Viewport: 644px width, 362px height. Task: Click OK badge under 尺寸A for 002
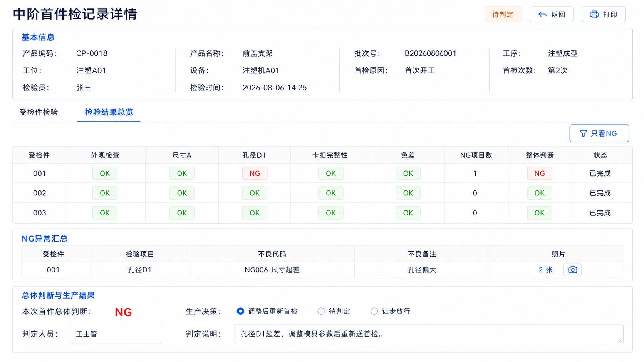coord(182,193)
